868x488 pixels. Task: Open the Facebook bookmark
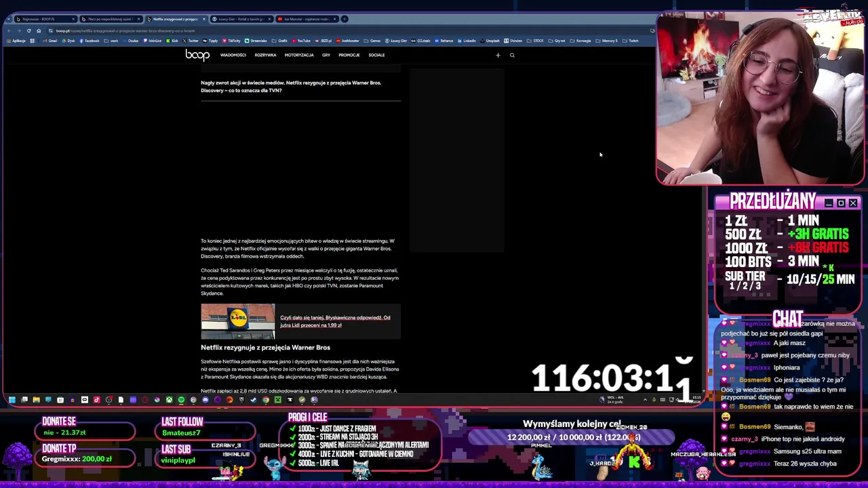88,41
